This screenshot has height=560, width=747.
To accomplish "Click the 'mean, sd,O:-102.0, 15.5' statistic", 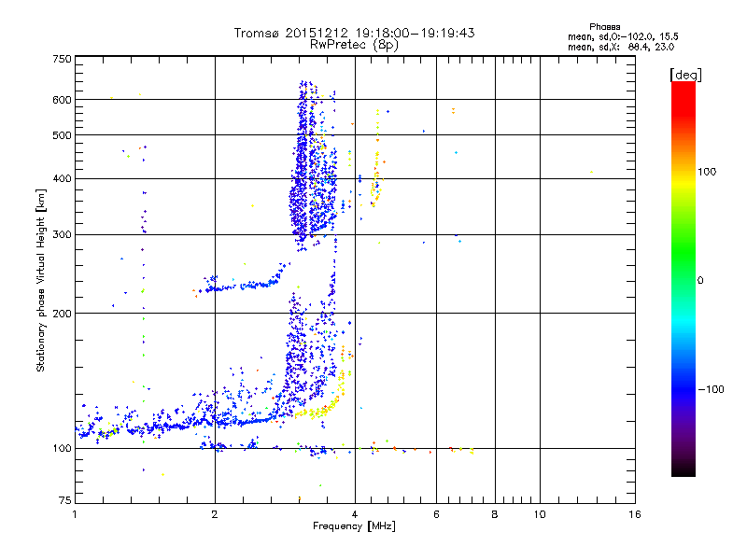I will tap(623, 36).
